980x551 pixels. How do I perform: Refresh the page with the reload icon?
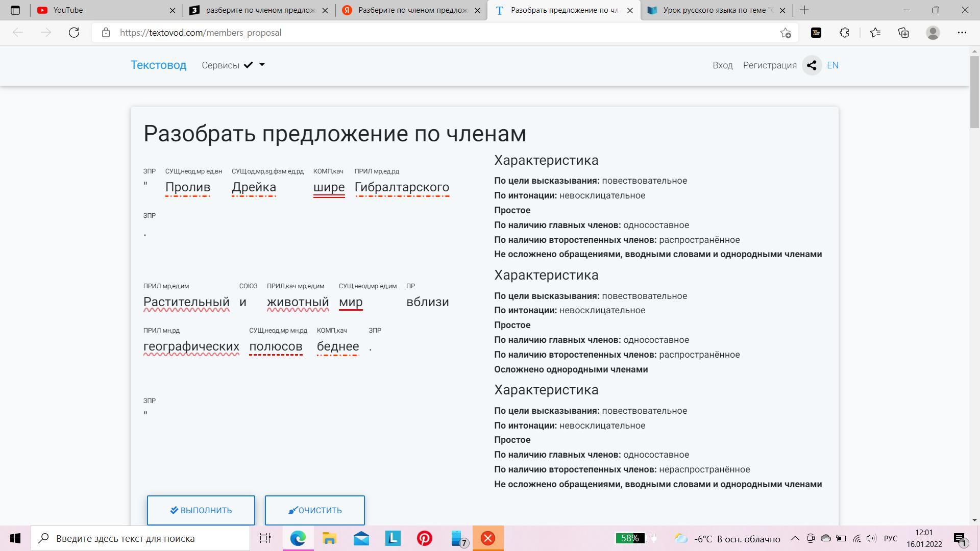74,33
